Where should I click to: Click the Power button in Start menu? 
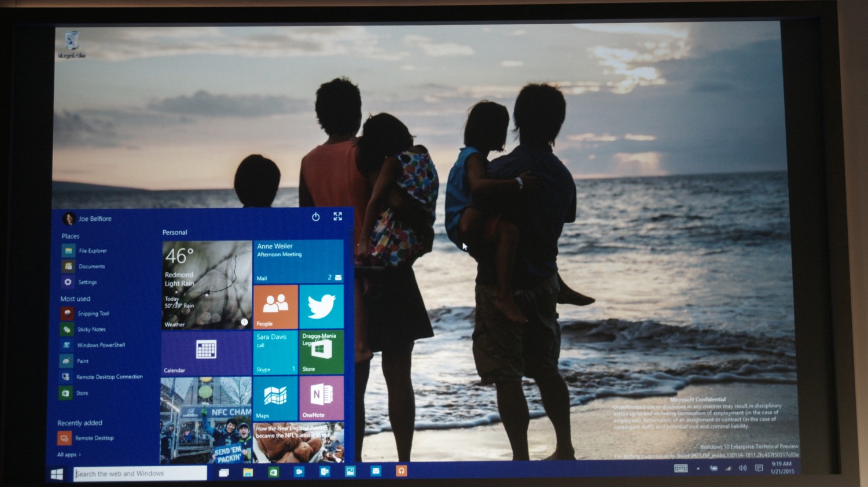point(315,217)
